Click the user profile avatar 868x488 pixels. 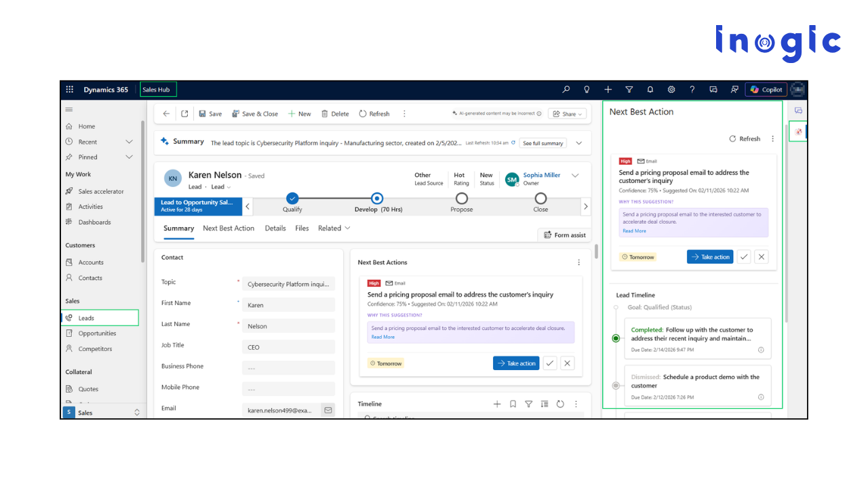798,89
